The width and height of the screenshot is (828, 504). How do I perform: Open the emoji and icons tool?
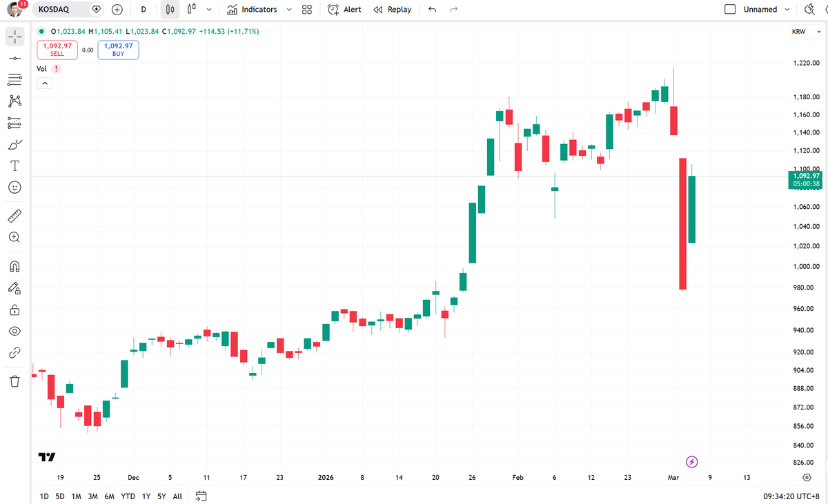[14, 187]
